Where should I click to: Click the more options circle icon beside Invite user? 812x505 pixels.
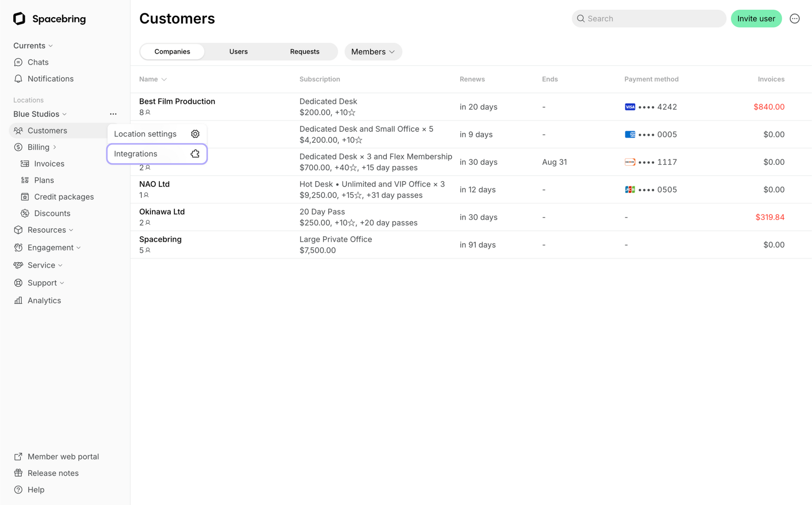795,19
